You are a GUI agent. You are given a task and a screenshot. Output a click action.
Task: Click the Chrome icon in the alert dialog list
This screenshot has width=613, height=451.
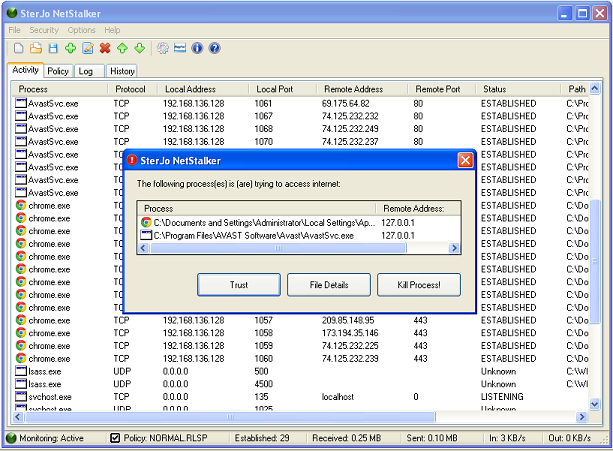point(146,223)
